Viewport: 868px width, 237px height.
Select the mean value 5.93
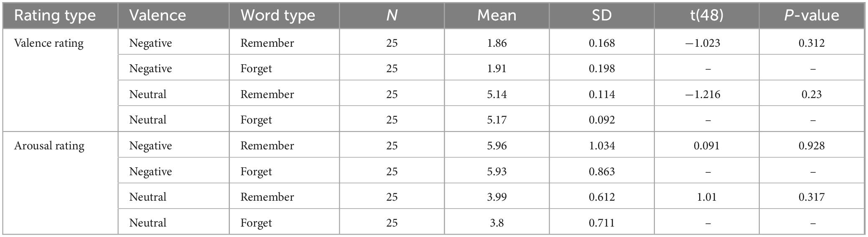coord(497,171)
